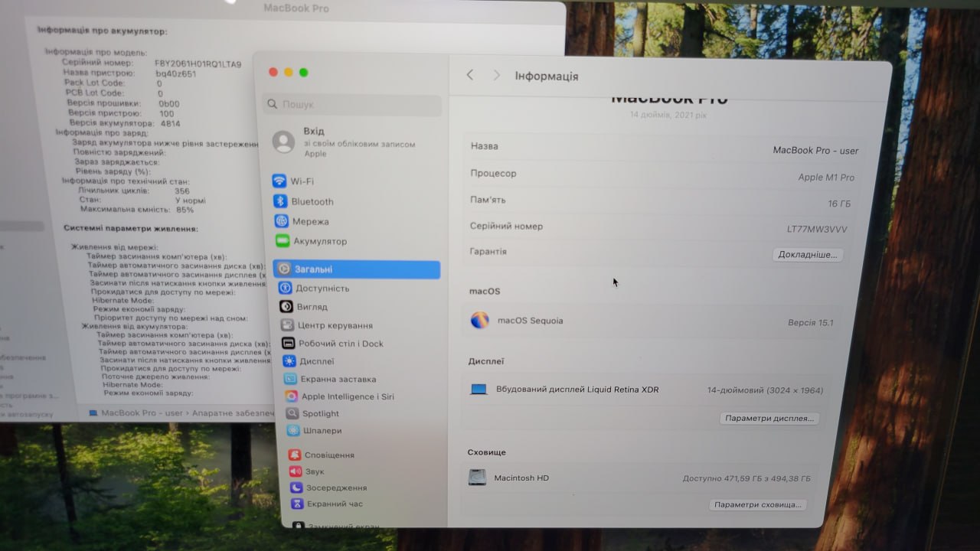Viewport: 980px width, 551px height.
Task: Open the Вигляд appearance icon
Action: pos(286,307)
